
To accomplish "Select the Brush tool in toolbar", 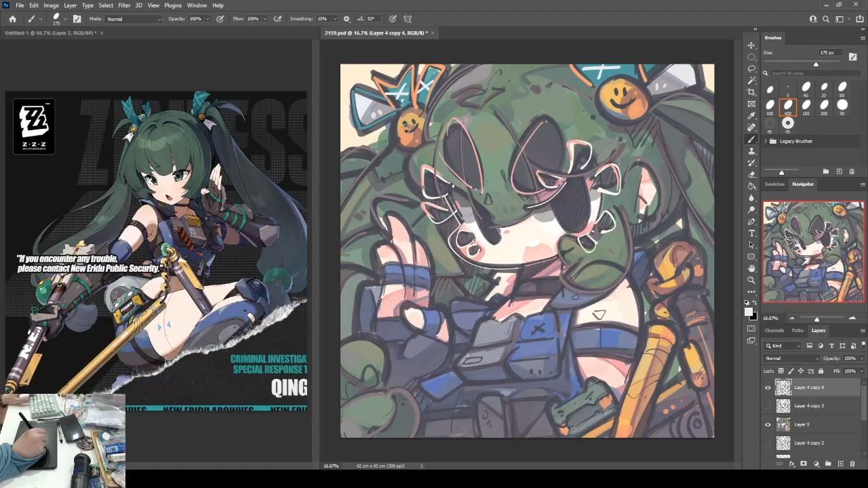I will [x=751, y=139].
